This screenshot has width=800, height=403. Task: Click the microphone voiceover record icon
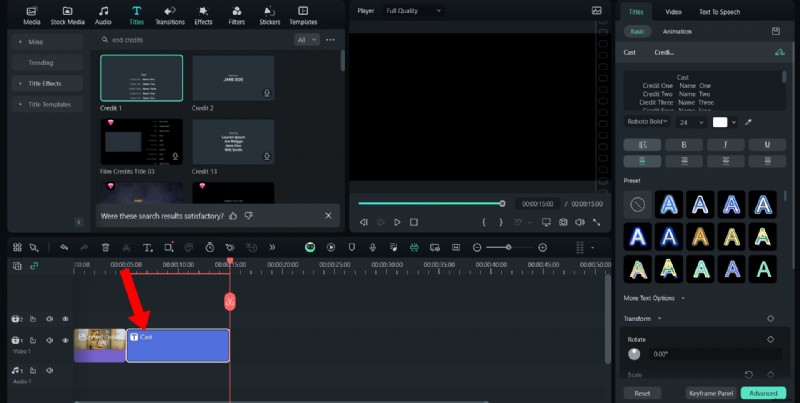(372, 247)
